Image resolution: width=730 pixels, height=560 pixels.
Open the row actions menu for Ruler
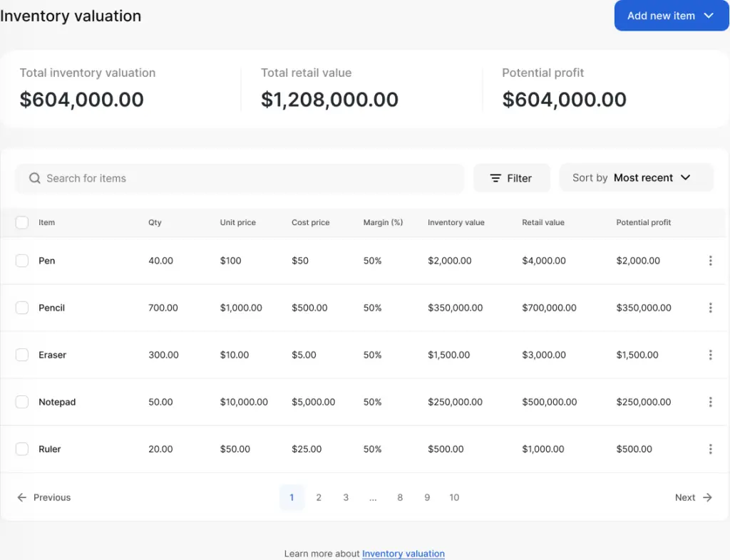[x=710, y=449]
